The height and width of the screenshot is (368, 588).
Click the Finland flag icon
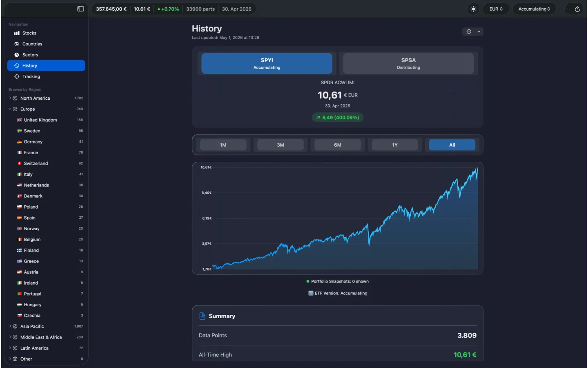[19, 250]
